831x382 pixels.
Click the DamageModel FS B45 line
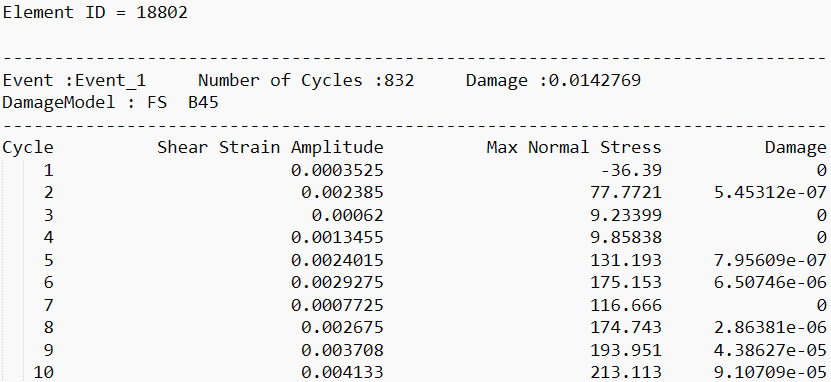[111, 102]
